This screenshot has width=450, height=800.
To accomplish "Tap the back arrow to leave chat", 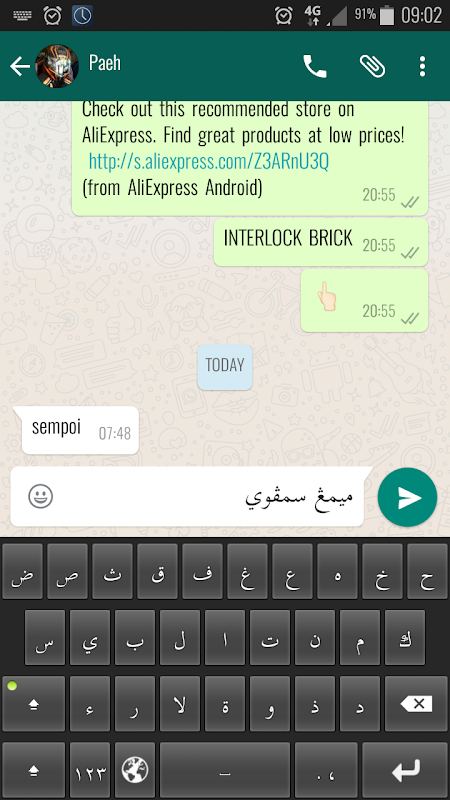I will pos(19,66).
